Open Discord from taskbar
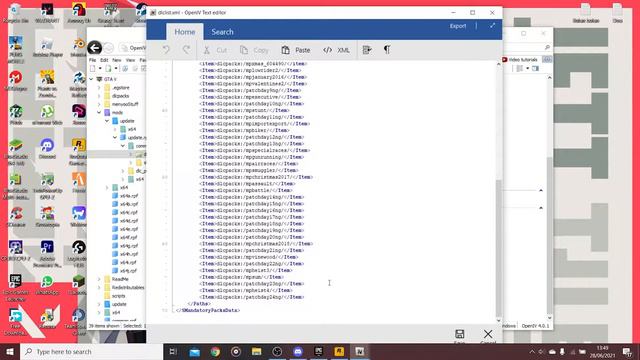This screenshot has width=640, height=360. coord(298,351)
